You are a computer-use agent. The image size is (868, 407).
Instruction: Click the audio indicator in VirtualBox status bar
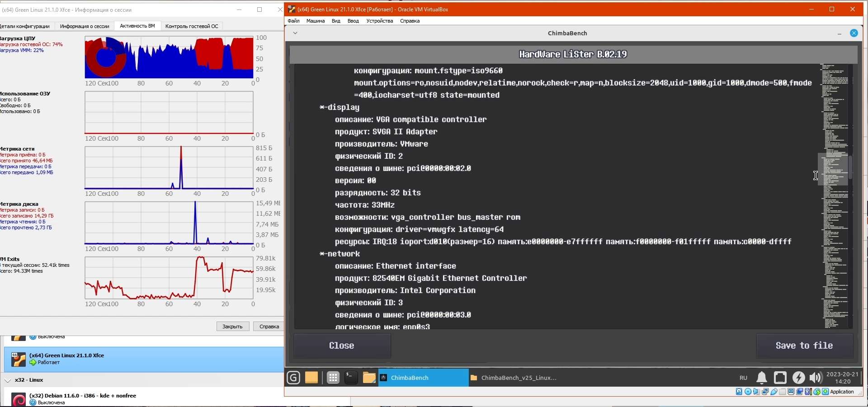756,392
